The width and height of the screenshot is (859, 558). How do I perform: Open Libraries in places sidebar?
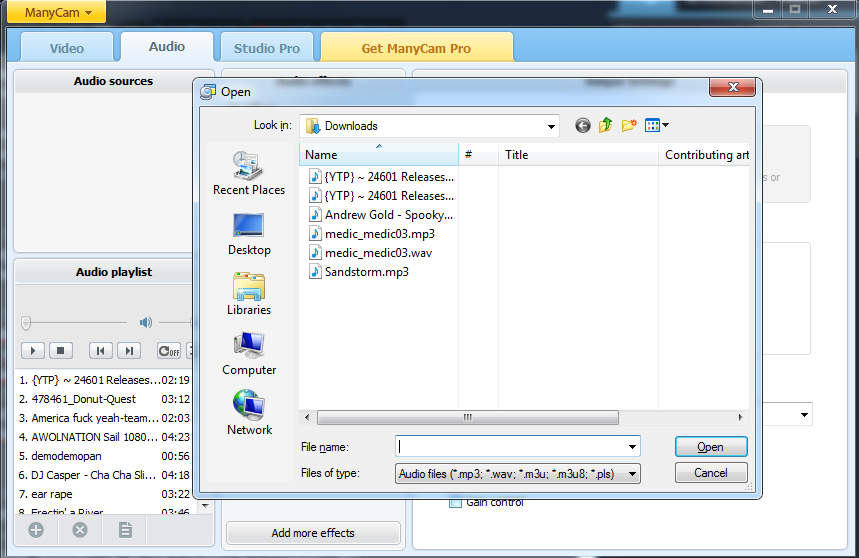point(249,294)
